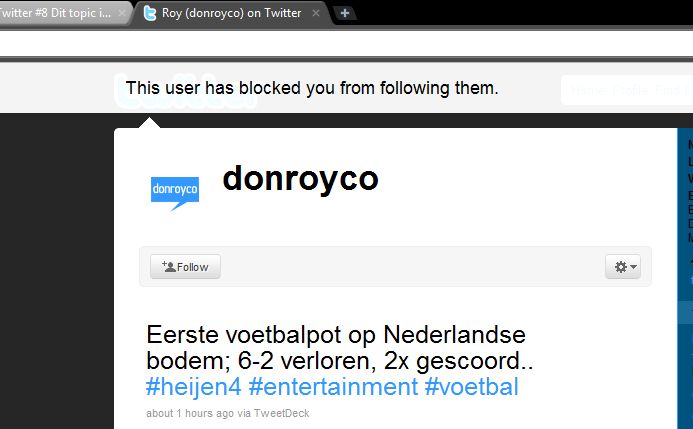Close the 'Twitter #8 Dit topic' tab
The image size is (693, 429).
coord(122,13)
